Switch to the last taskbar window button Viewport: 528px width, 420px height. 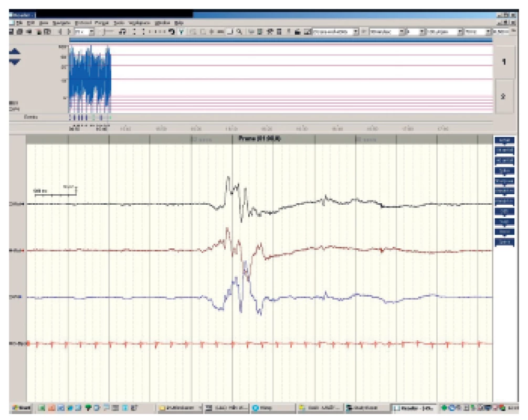pyautogui.click(x=414, y=408)
